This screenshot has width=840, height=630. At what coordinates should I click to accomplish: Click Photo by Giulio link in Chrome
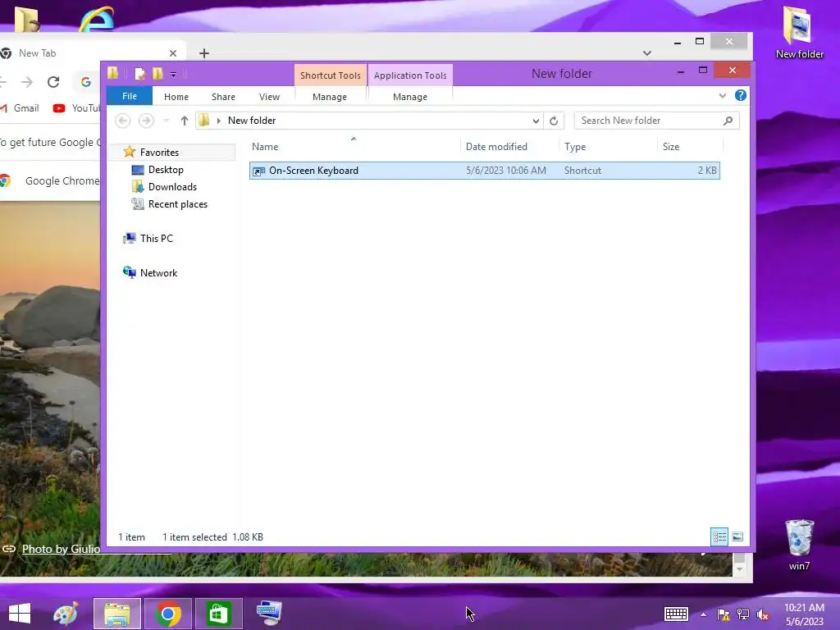coord(61,549)
